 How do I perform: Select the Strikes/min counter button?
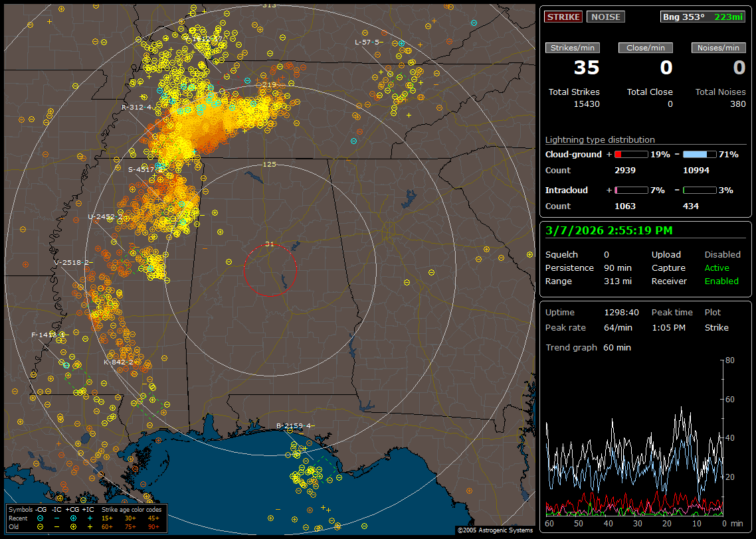click(572, 48)
